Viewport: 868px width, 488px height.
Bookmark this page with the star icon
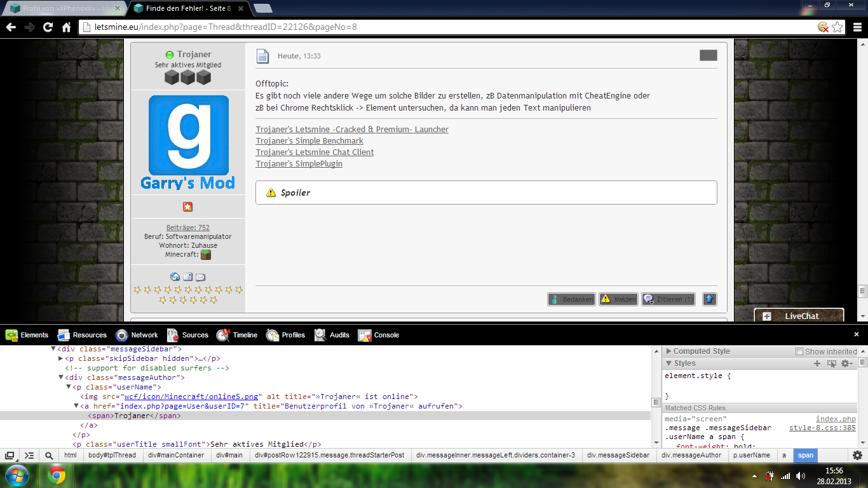[x=837, y=27]
